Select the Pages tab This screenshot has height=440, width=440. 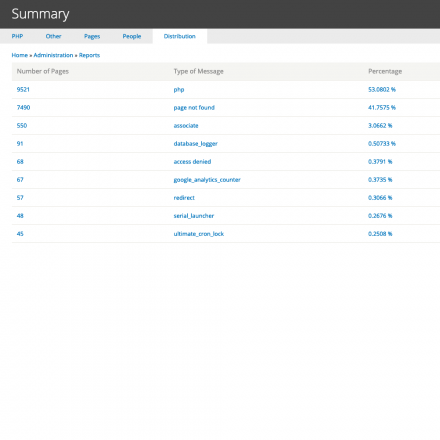pyautogui.click(x=92, y=36)
